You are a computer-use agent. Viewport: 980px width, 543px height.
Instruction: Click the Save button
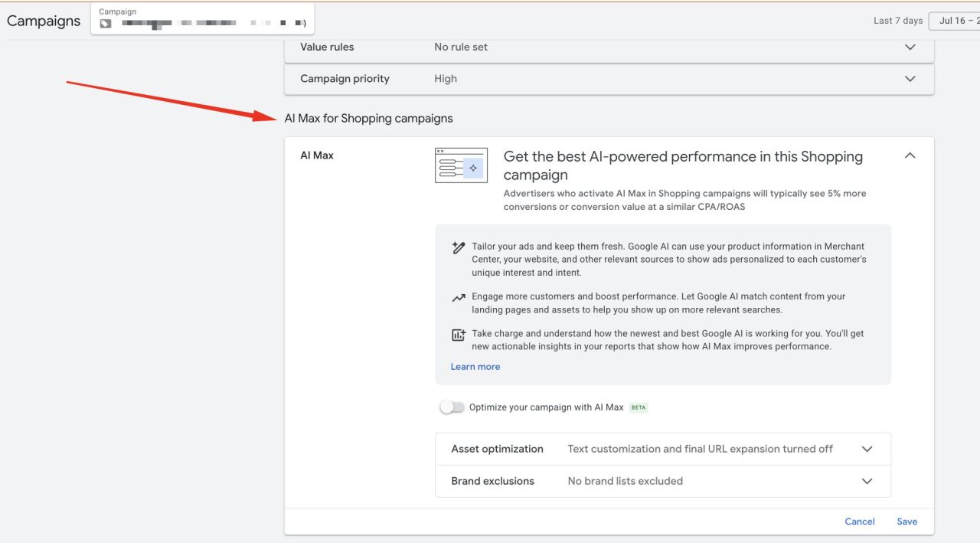[906, 522]
